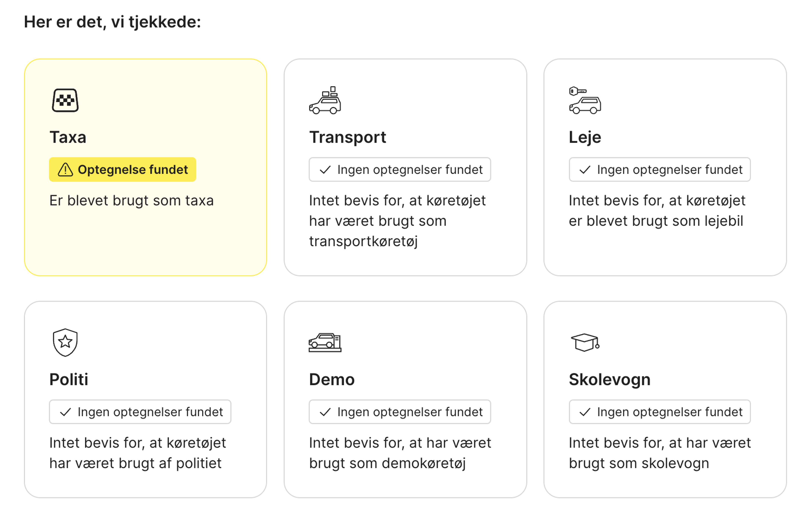
Task: Toggle the 'Ingen optegnelser fundet' badge under Leje
Action: pos(660,170)
